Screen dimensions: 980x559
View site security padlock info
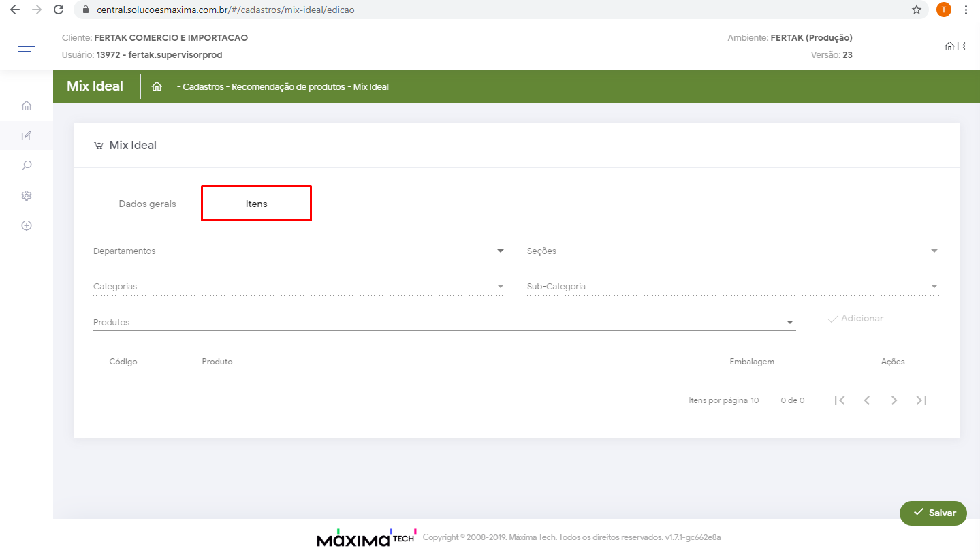click(x=86, y=10)
